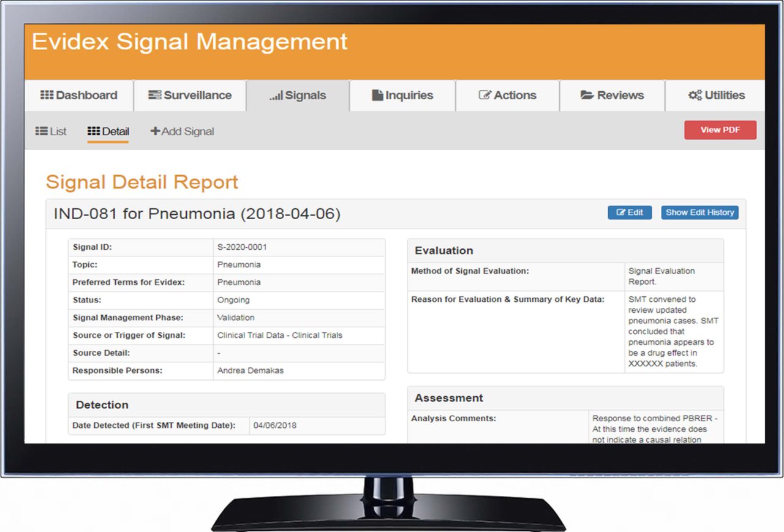Viewport: 784px width, 532px height.
Task: Click the Edit button for the signal
Action: point(630,212)
